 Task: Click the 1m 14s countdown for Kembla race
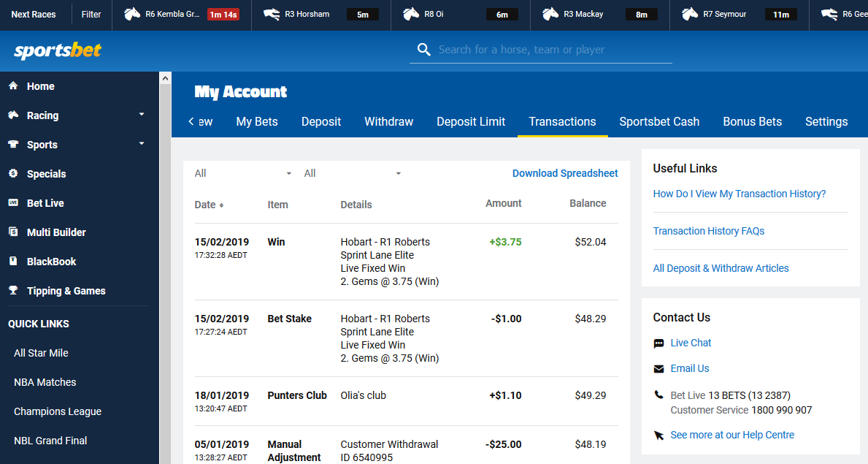[223, 15]
